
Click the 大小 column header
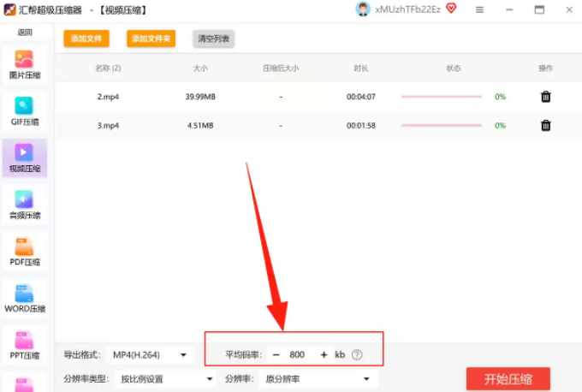point(200,68)
